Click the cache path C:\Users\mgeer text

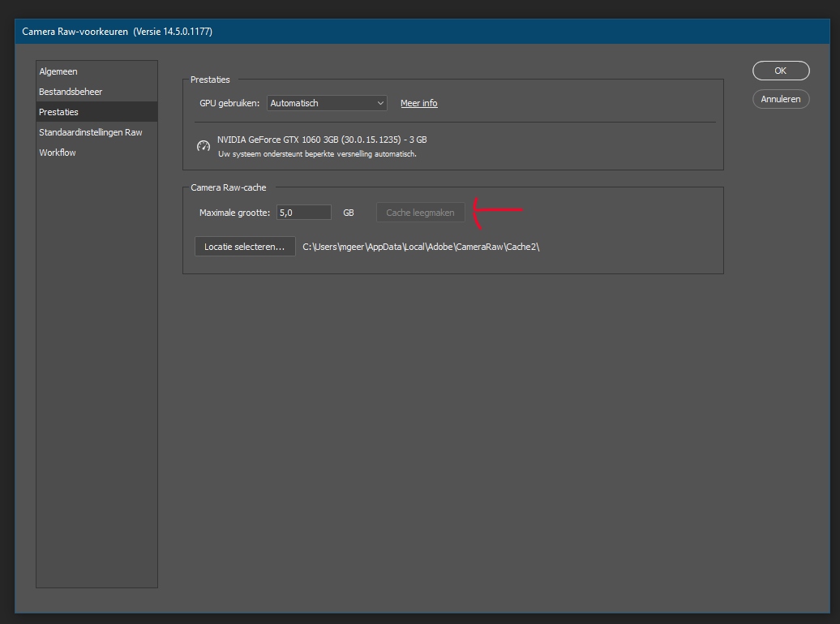tap(421, 247)
